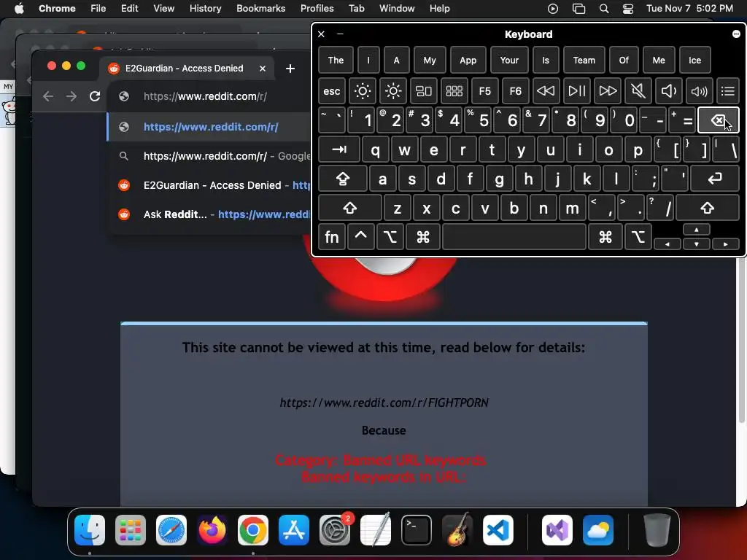Choose the 'Ice' word suggestion
The image size is (747, 560).
694,60
